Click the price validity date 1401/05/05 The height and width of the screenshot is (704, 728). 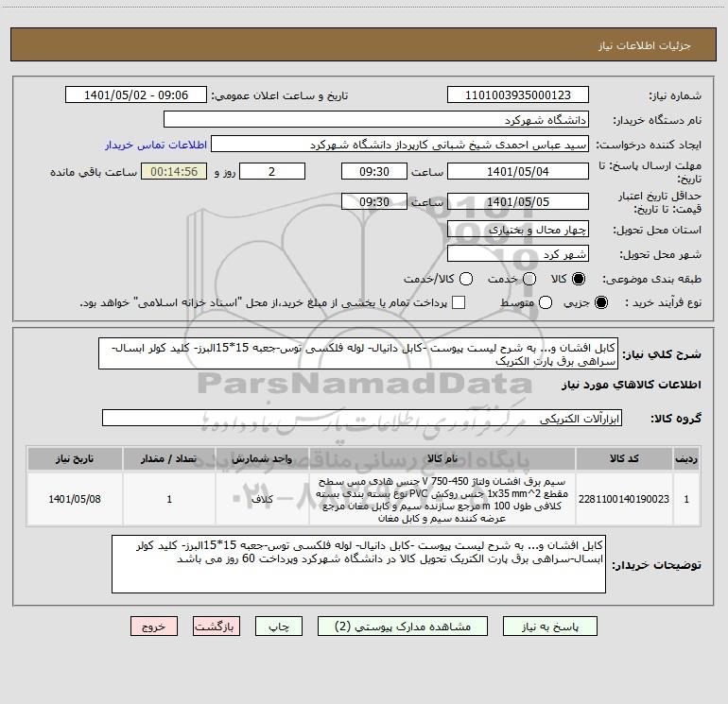[518, 201]
